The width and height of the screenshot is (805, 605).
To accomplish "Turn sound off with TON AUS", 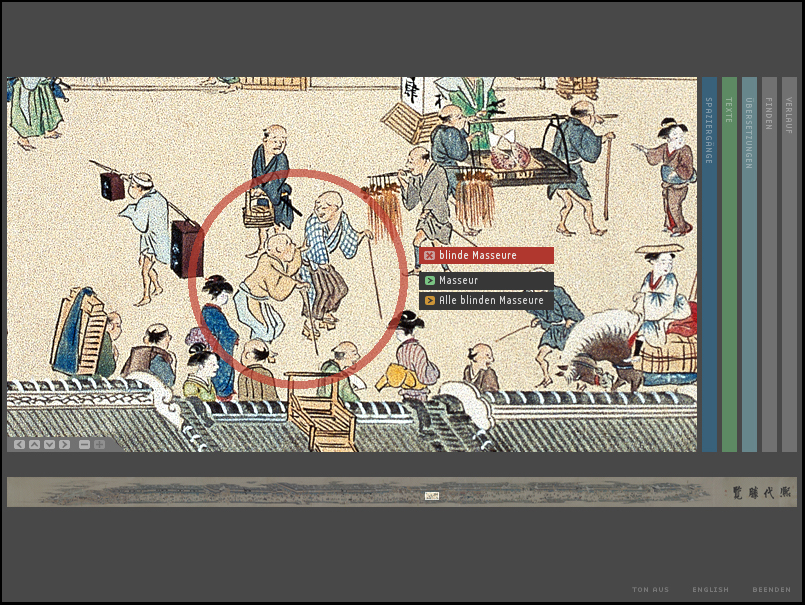I will click(650, 590).
